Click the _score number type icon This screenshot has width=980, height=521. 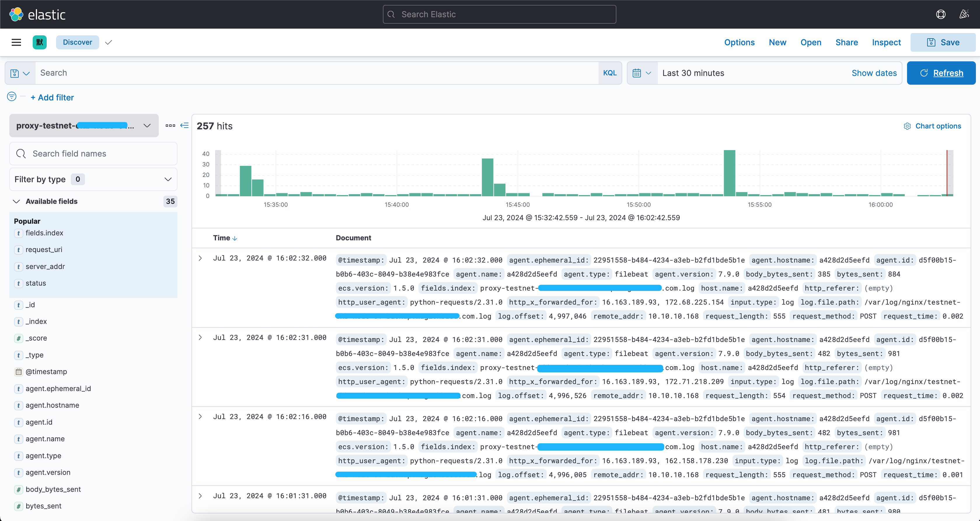[x=18, y=338]
